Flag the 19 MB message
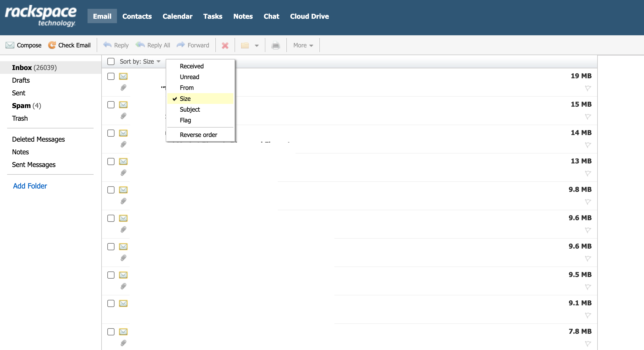This screenshot has width=644, height=350. click(x=588, y=88)
